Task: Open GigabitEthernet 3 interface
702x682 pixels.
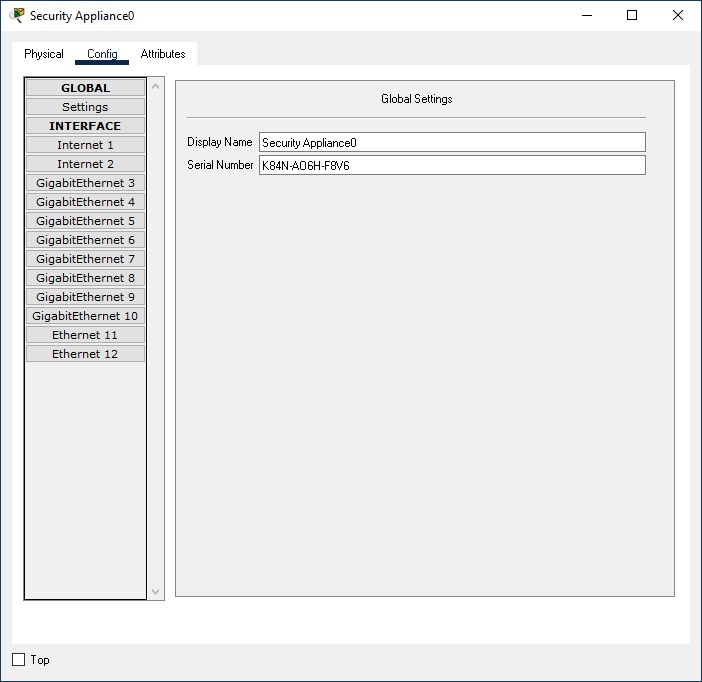Action: pos(86,183)
